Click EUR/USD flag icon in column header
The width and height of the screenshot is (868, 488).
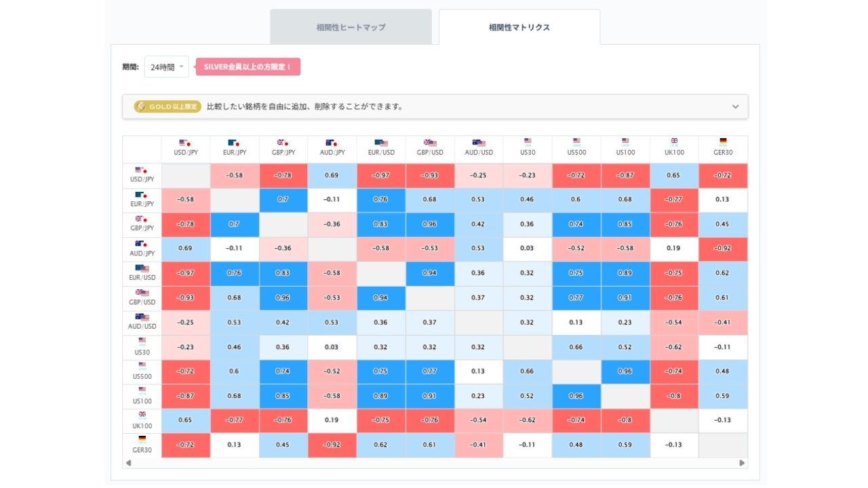coord(381,143)
